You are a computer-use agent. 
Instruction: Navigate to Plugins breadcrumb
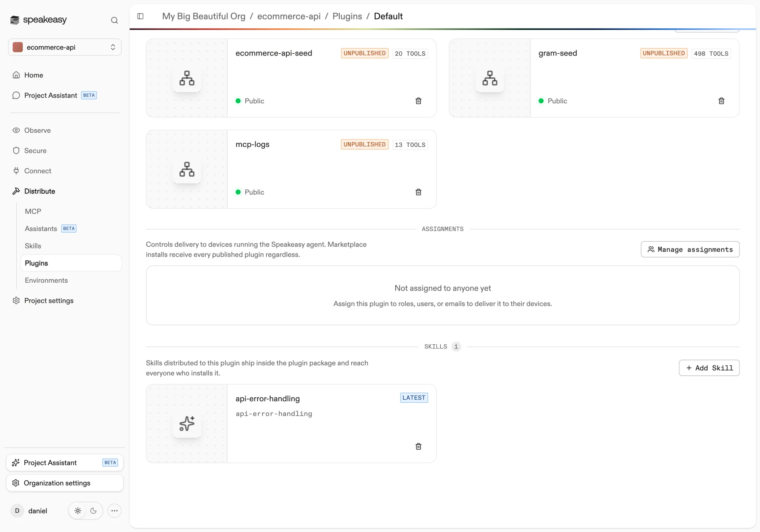coord(347,16)
